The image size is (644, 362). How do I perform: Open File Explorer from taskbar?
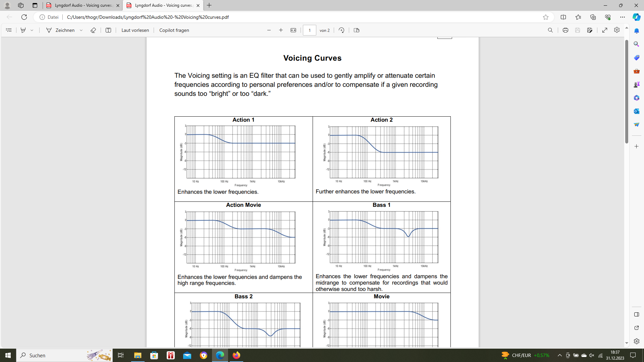(x=138, y=355)
